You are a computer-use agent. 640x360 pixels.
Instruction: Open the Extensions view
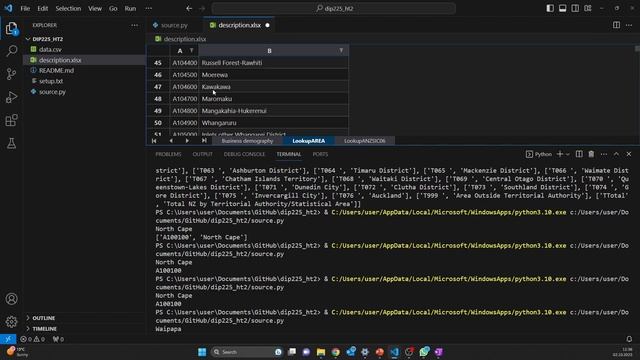point(11,120)
